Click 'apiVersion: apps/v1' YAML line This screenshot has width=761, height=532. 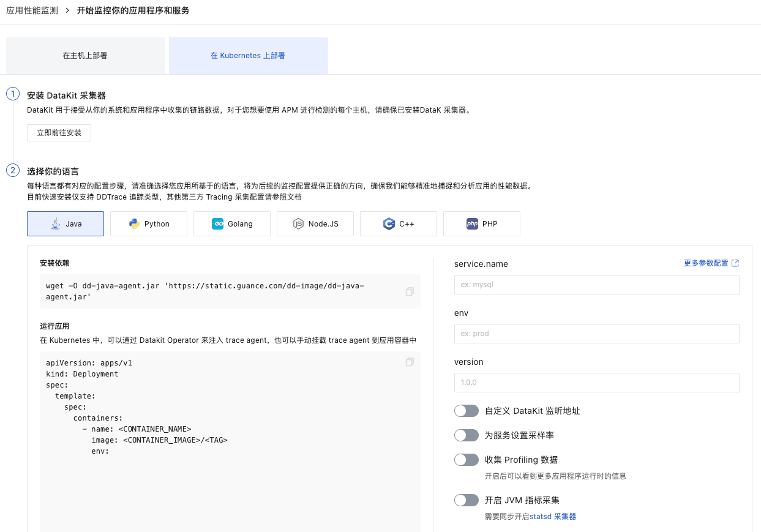[89, 363]
